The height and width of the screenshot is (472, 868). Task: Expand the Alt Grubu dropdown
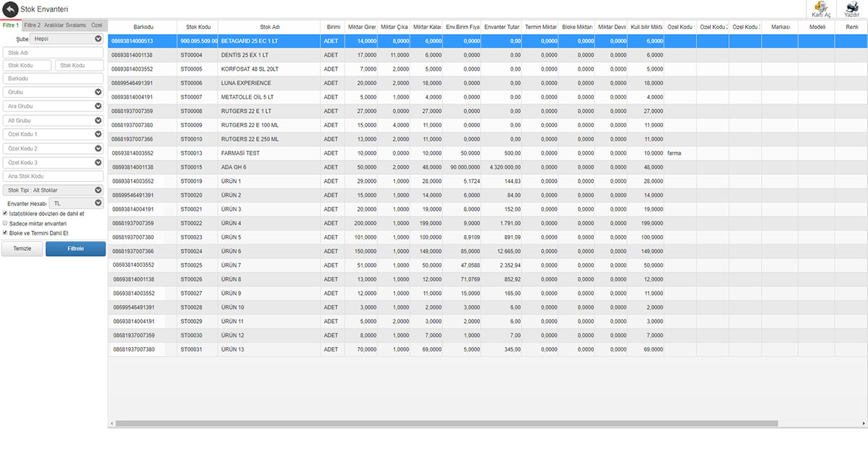click(x=54, y=121)
